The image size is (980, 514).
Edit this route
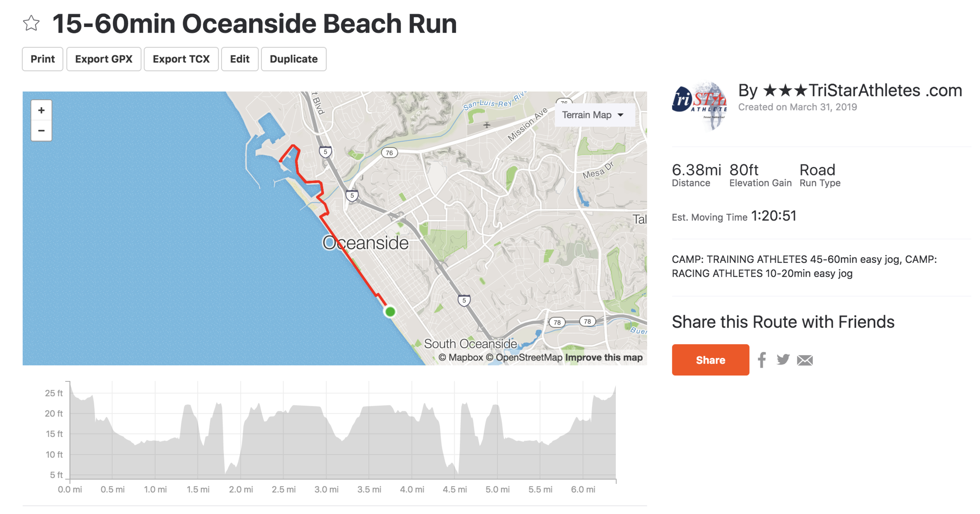coord(240,59)
